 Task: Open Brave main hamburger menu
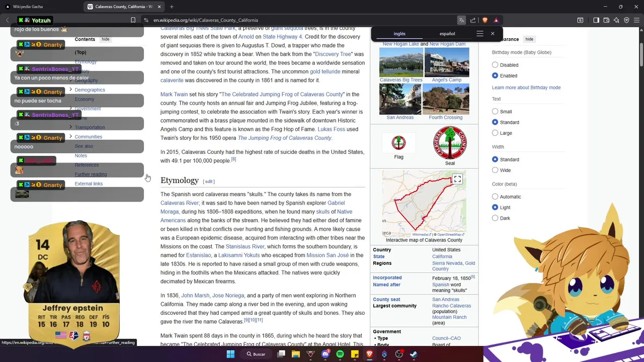click(636, 20)
